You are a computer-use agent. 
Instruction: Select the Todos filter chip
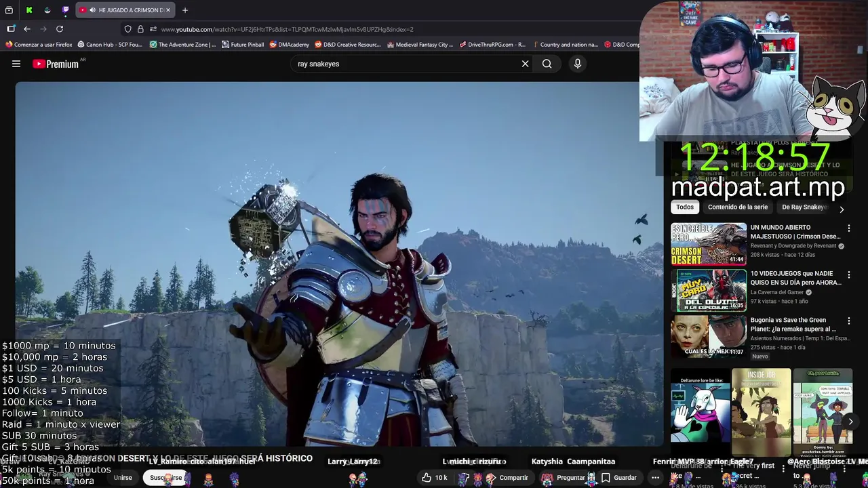click(685, 207)
